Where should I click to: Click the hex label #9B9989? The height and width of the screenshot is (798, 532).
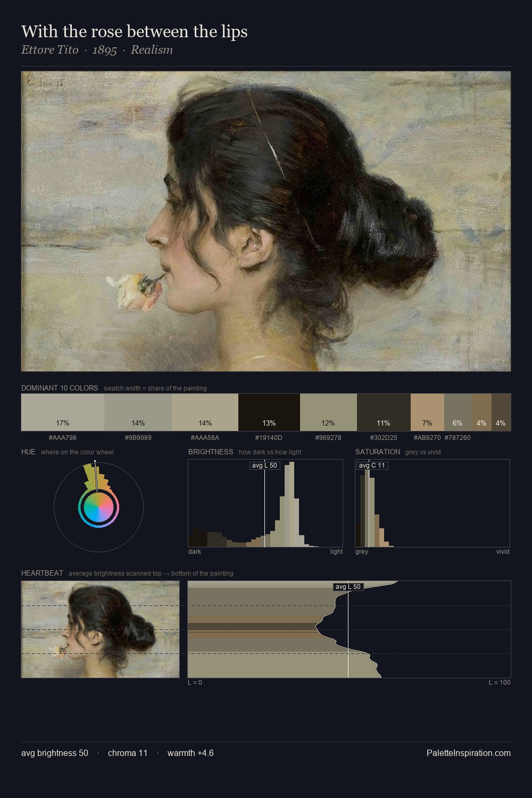click(138, 438)
